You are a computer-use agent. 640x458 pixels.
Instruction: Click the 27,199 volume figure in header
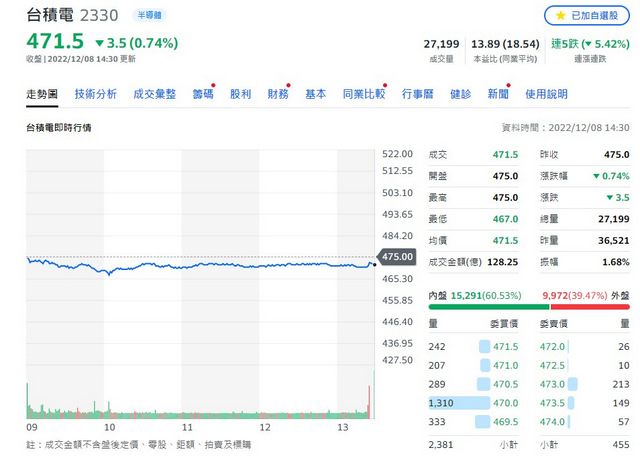coord(441,44)
